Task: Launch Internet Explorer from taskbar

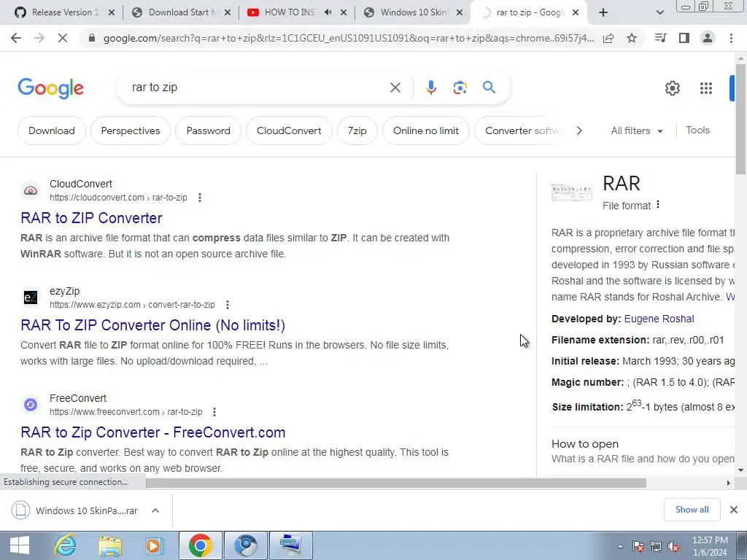Action: click(x=66, y=545)
